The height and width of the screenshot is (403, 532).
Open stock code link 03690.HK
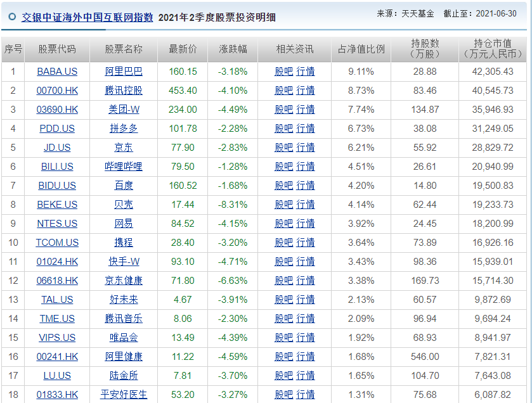[57, 110]
